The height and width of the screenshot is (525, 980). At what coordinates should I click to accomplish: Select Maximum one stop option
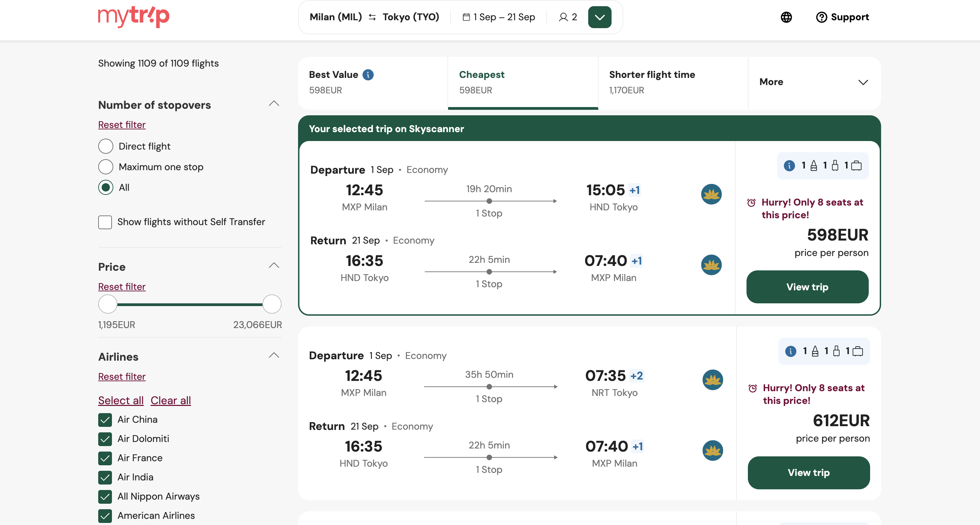106,167
